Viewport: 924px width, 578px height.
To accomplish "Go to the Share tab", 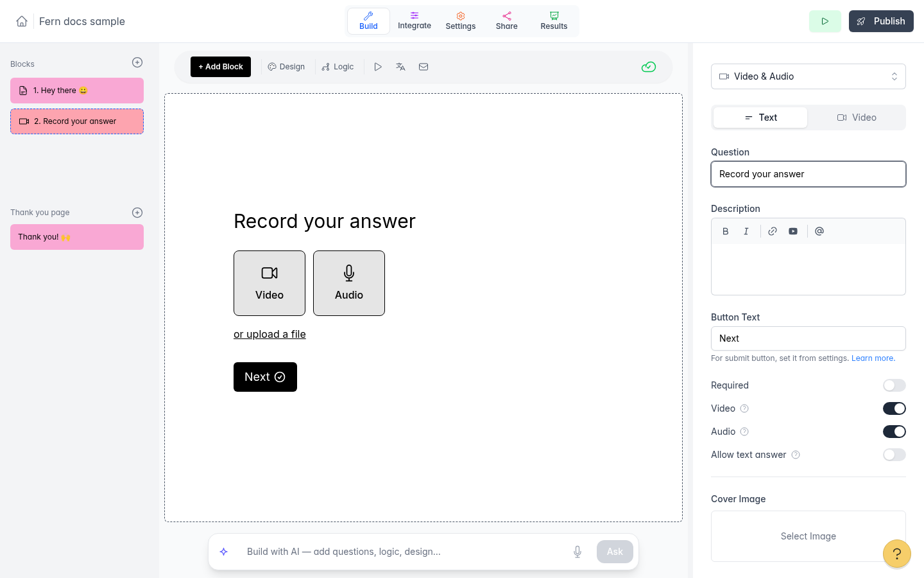I will pyautogui.click(x=507, y=21).
